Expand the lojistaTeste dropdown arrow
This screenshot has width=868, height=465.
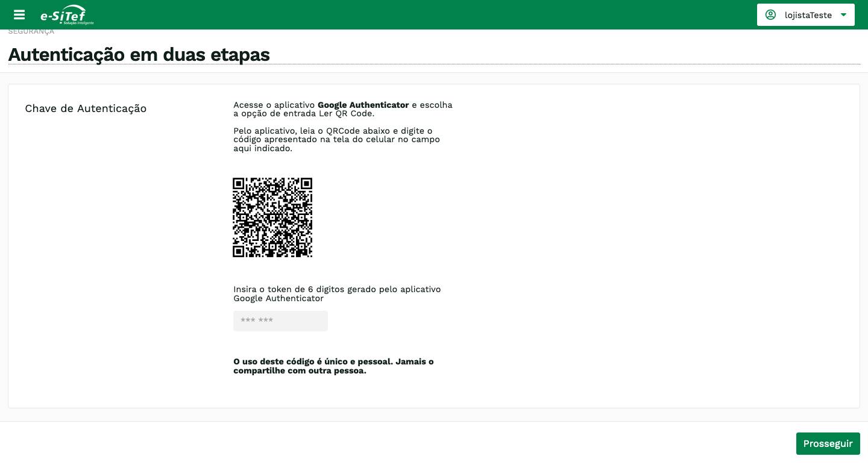tap(843, 15)
